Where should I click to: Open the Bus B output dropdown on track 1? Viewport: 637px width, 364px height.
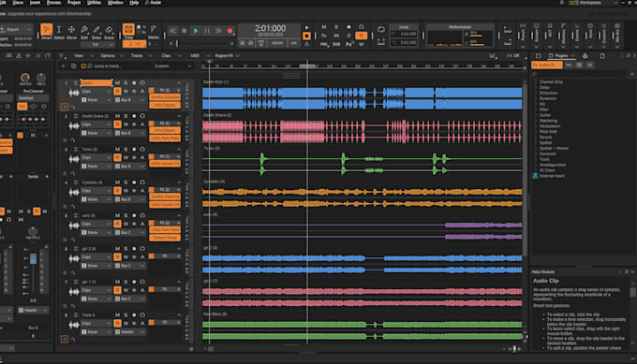(x=129, y=100)
